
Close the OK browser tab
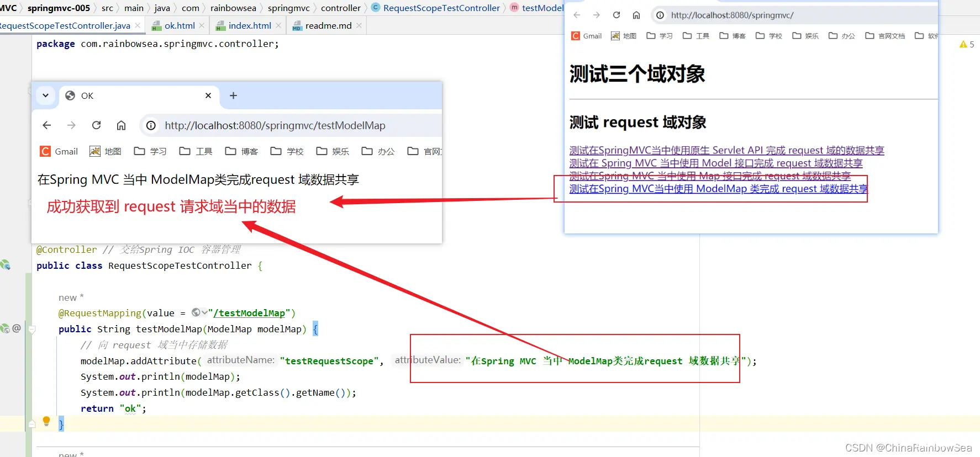208,95
